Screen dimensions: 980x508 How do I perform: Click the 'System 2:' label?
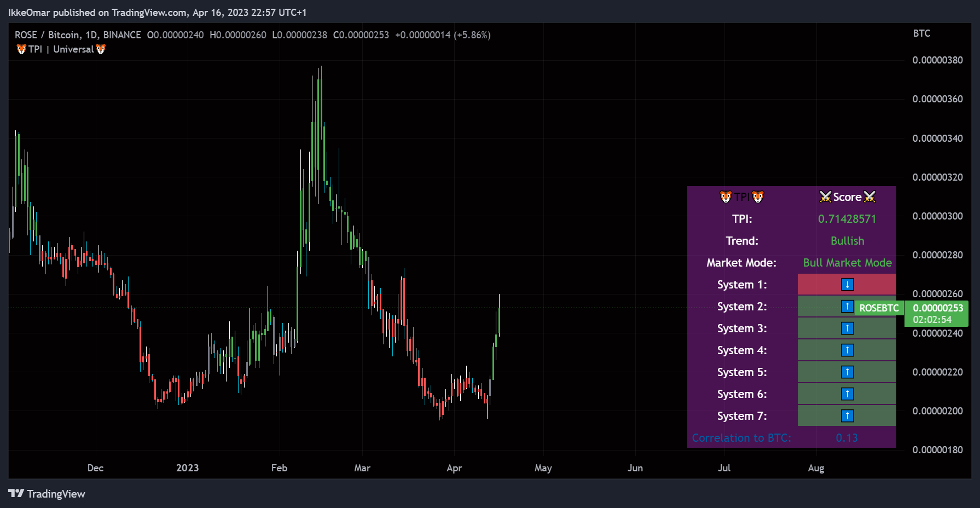pyautogui.click(x=742, y=307)
